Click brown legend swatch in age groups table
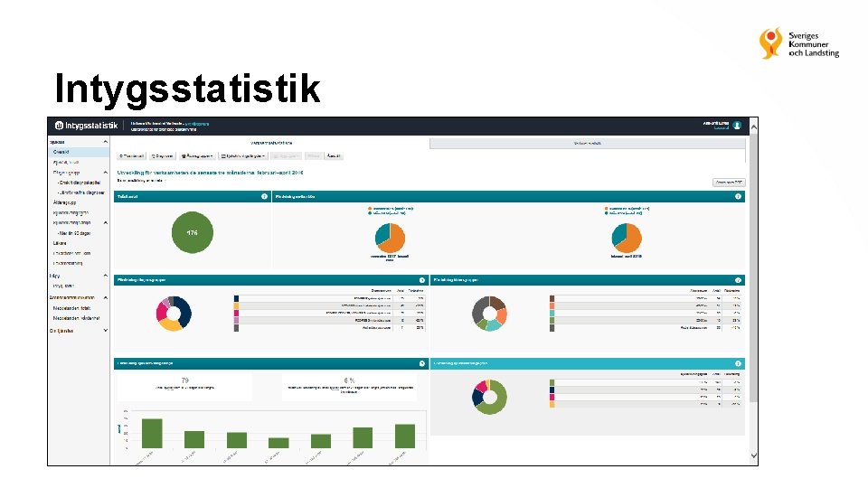The height and width of the screenshot is (488, 868). point(552,299)
